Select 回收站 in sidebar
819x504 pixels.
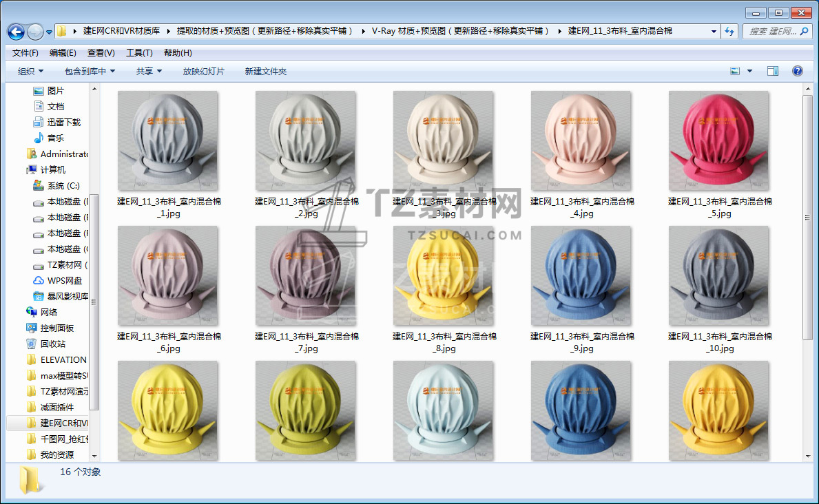tap(46, 344)
